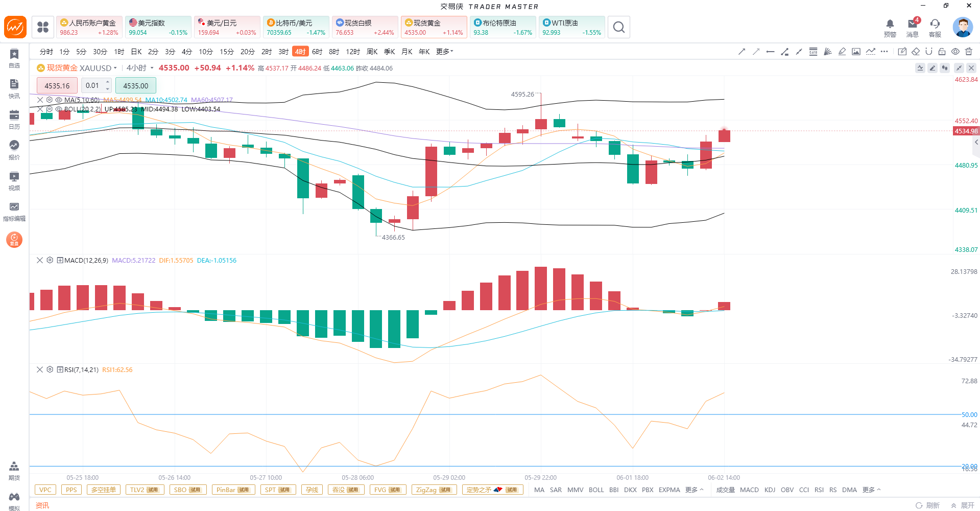Image resolution: width=980 pixels, height=511 pixels.
Task: Enable the ZigZag trial indicator
Action: tap(434, 490)
